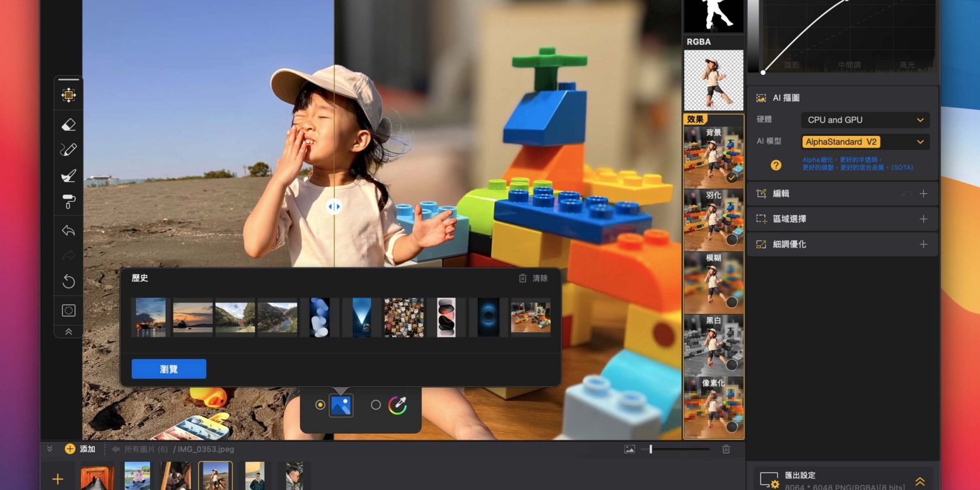980x490 pixels.
Task: Pick the cat pattern image in History
Action: click(x=404, y=317)
